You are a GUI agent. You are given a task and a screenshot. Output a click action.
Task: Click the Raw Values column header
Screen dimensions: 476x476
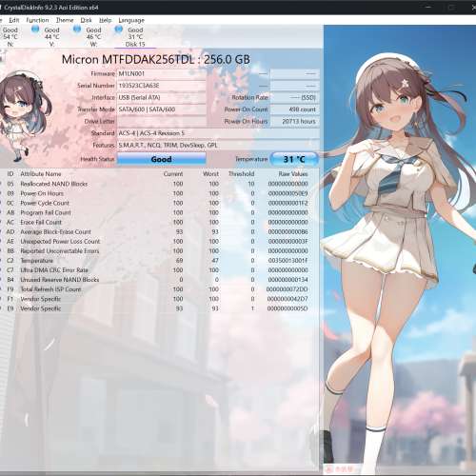click(x=293, y=174)
